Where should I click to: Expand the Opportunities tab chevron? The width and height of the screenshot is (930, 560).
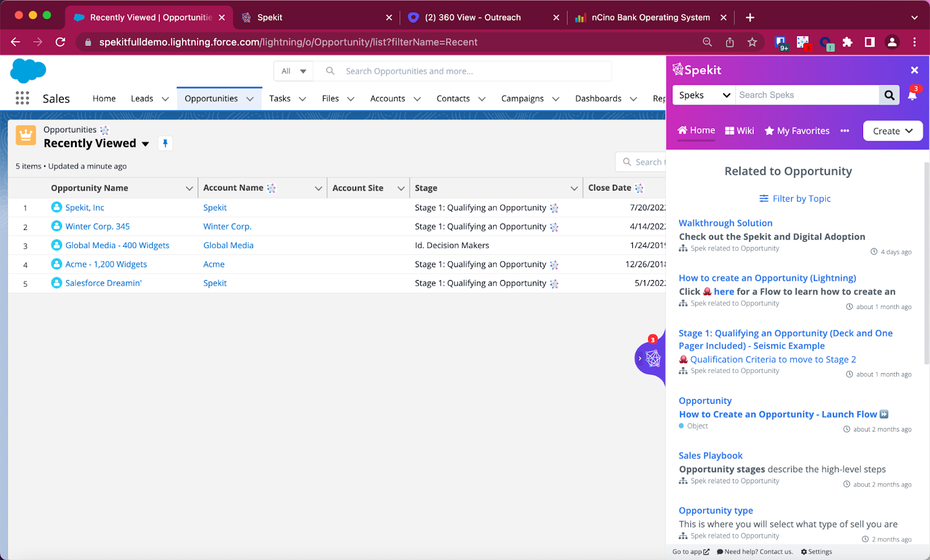click(250, 99)
